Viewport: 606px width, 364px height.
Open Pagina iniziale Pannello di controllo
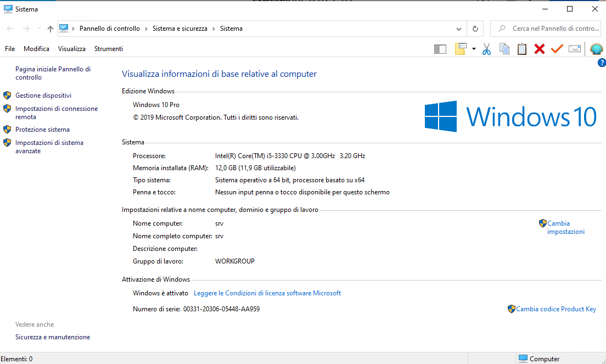click(53, 73)
